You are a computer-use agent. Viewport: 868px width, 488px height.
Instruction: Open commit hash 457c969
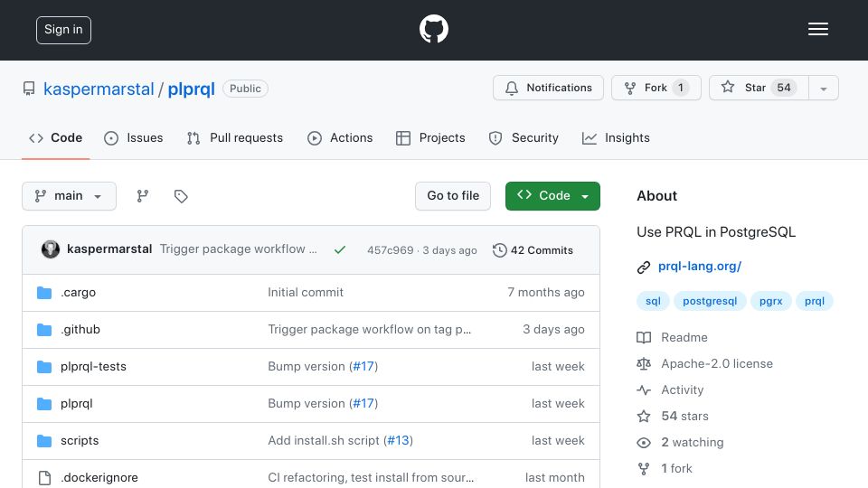pos(391,250)
